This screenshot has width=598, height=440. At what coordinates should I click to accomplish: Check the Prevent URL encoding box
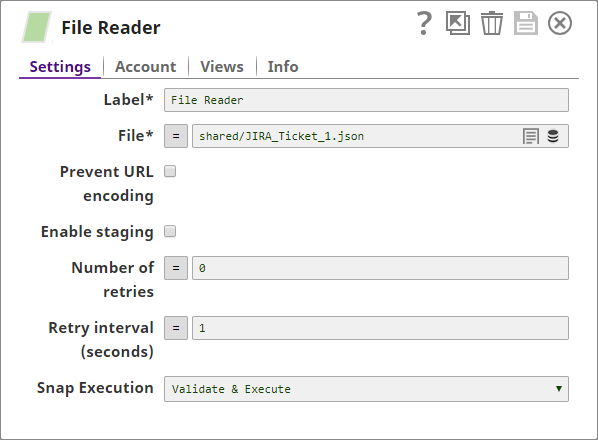pyautogui.click(x=170, y=171)
